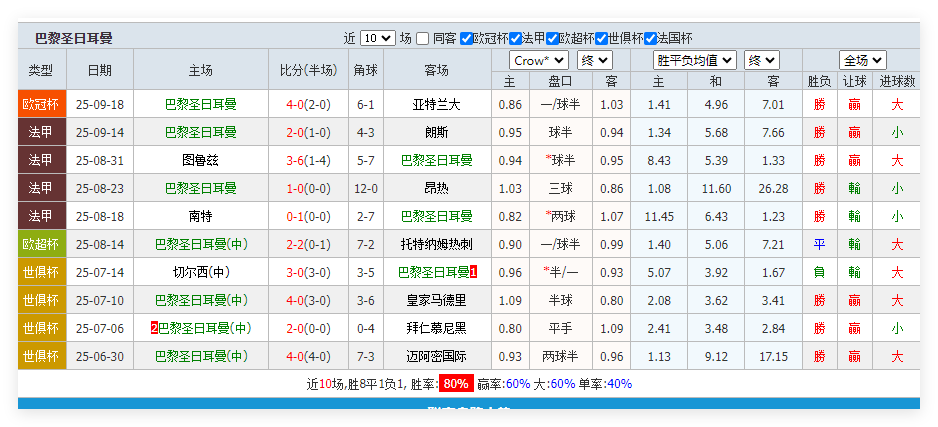Open the 皇家马德里 away team link
Image resolution: width=938 pixels, height=427 pixels.
[436, 300]
